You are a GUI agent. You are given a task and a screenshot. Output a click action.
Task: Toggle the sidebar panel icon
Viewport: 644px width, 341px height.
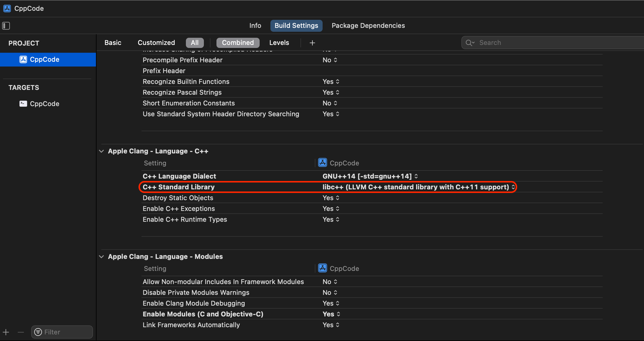coord(6,26)
